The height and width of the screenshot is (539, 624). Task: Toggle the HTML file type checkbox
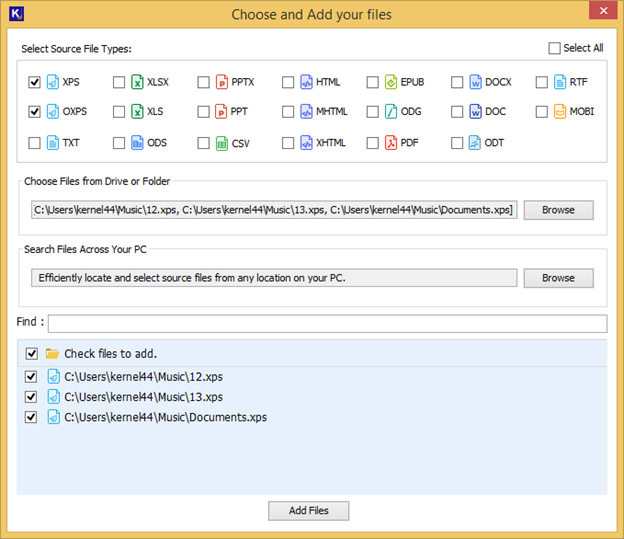pos(288,82)
